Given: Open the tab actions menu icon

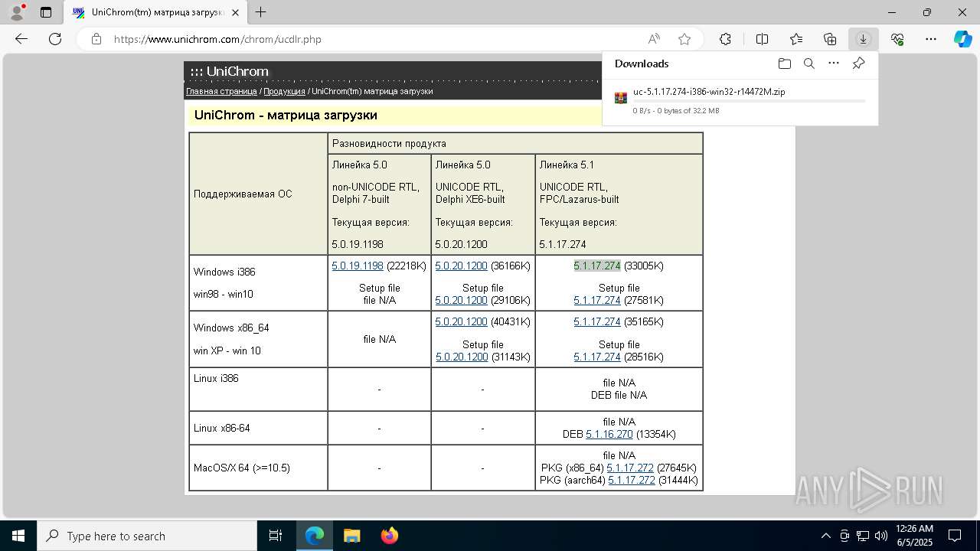Looking at the screenshot, I should pyautogui.click(x=46, y=12).
